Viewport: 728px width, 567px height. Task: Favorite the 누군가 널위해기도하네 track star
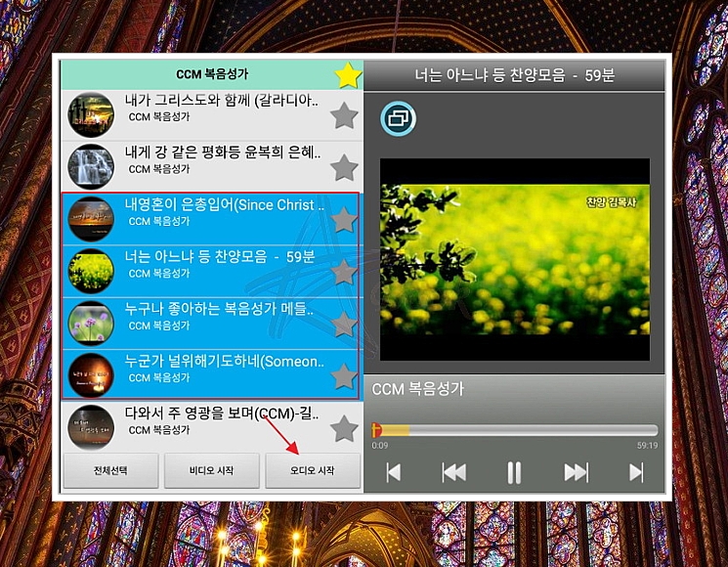point(344,376)
